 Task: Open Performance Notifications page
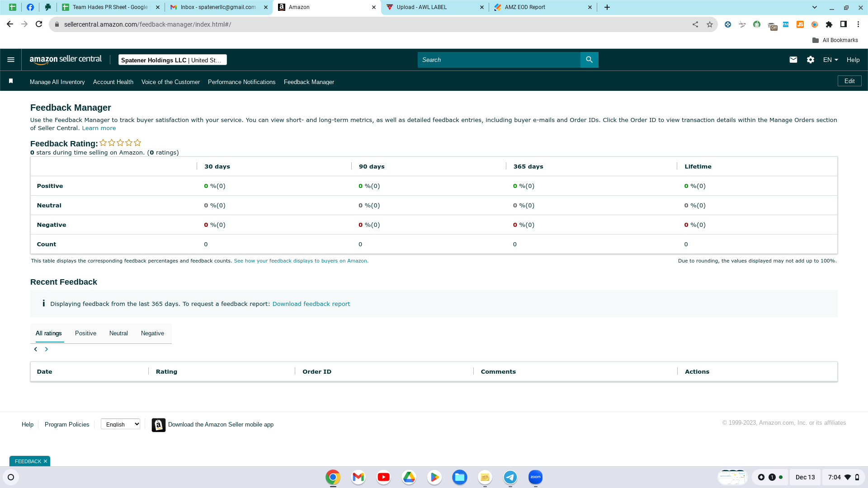point(241,82)
